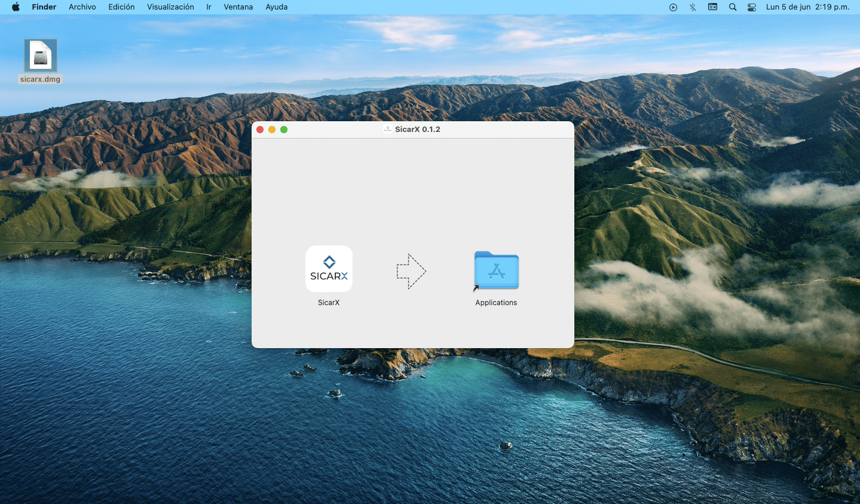This screenshot has height=504, width=860.
Task: Click the sicarx.dmg icon on the desktop
Action: (40, 57)
